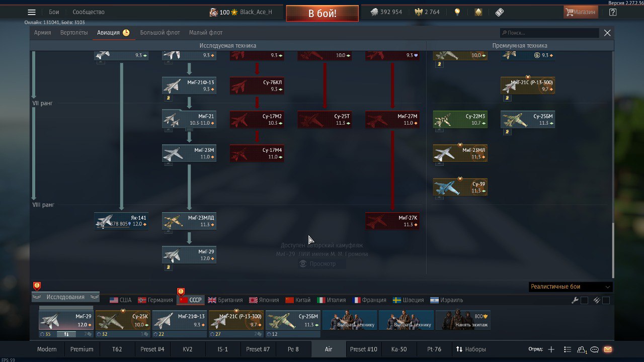
Task: Select the МиГ-27К aircraft card
Action: [x=392, y=221]
